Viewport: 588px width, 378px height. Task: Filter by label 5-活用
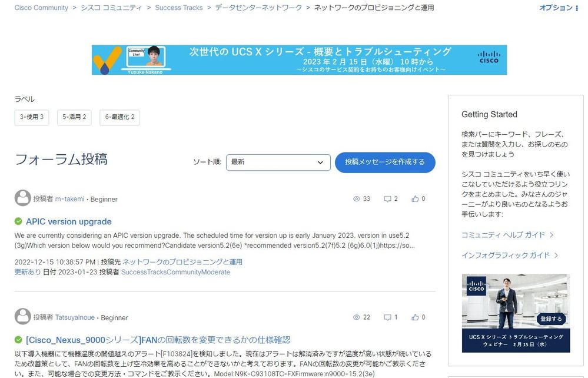click(x=74, y=117)
